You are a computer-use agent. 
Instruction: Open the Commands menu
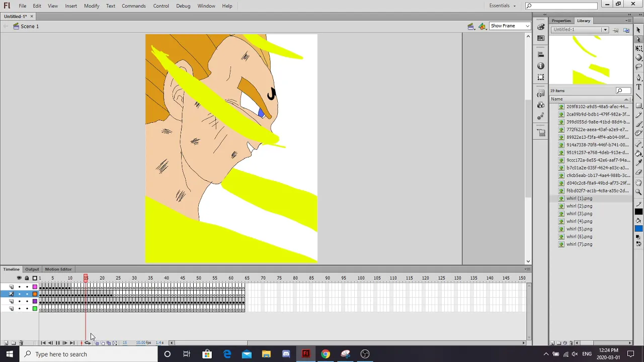(134, 6)
